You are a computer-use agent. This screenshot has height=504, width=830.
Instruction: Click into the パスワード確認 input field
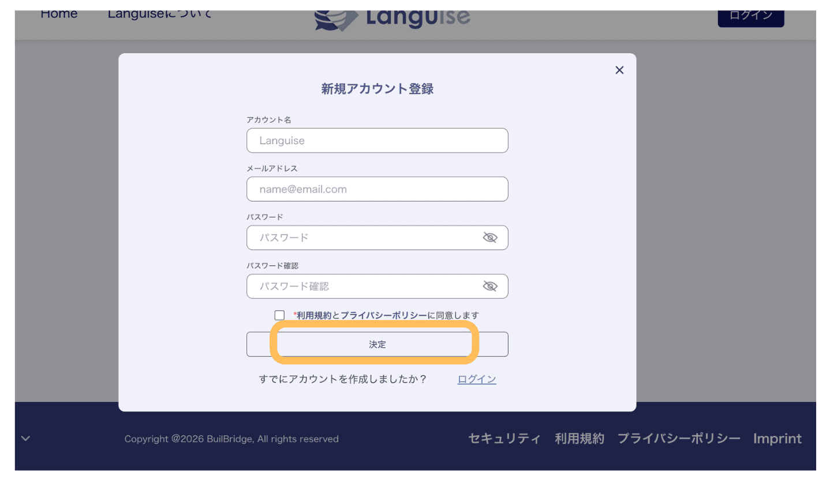(364, 287)
